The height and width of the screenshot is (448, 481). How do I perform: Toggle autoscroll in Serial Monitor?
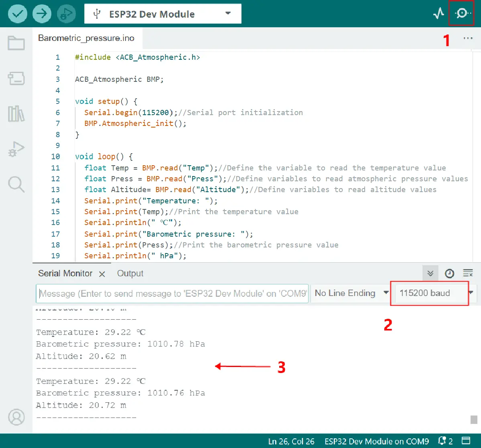(430, 274)
